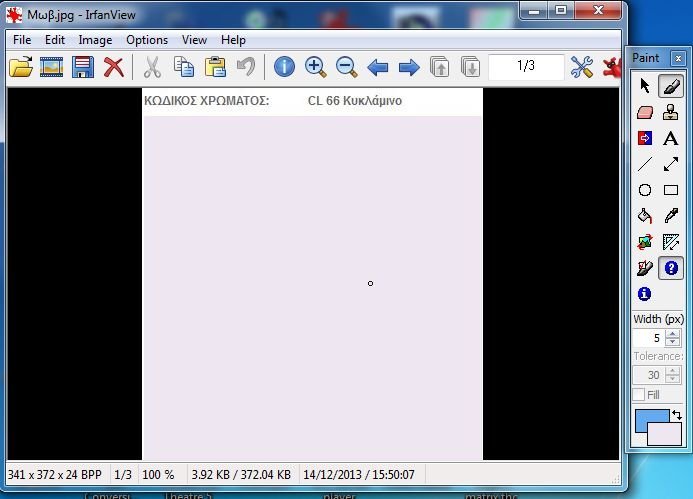693x499 pixels.
Task: Select the eyedropper color picker tool
Action: coord(671,216)
